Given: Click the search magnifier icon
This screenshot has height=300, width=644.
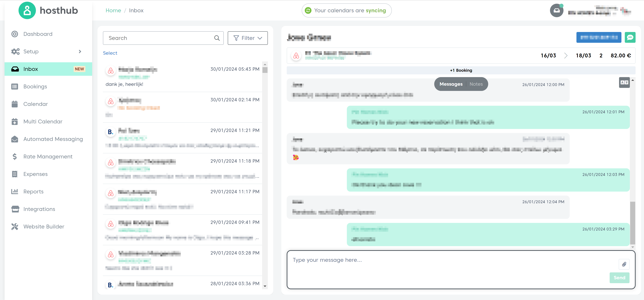Looking at the screenshot, I should pos(217,38).
